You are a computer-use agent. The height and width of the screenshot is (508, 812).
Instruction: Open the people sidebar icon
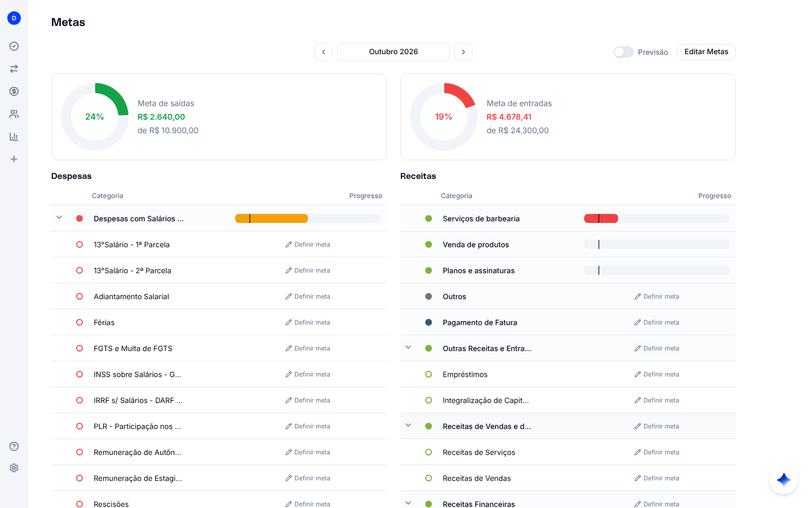(x=14, y=114)
